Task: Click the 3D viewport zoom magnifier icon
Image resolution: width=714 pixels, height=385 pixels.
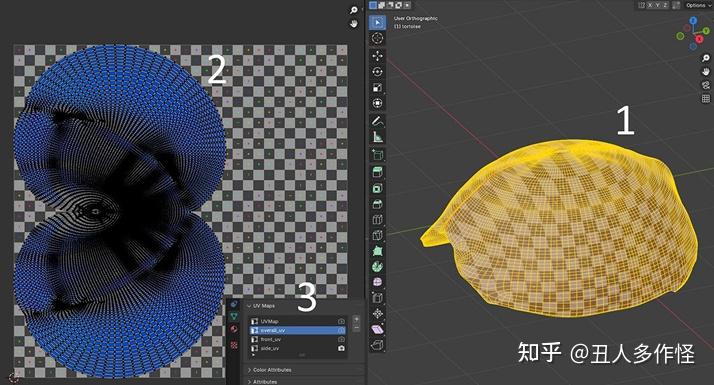Action: (705, 58)
